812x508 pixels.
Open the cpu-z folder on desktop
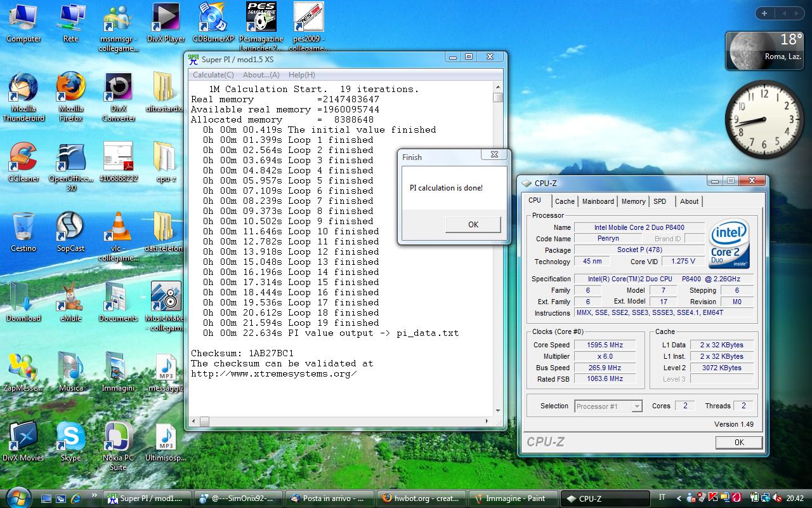[x=166, y=162]
